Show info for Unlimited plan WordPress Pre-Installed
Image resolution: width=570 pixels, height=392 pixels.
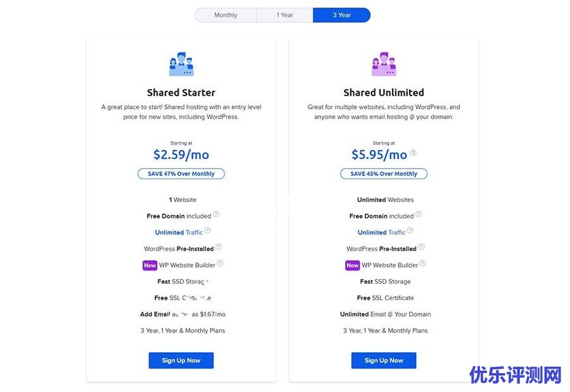421,246
